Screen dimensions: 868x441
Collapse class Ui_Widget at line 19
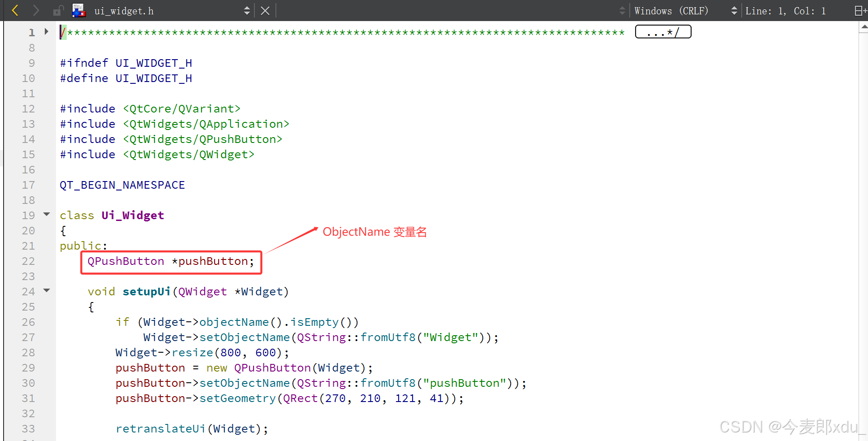[x=47, y=214]
